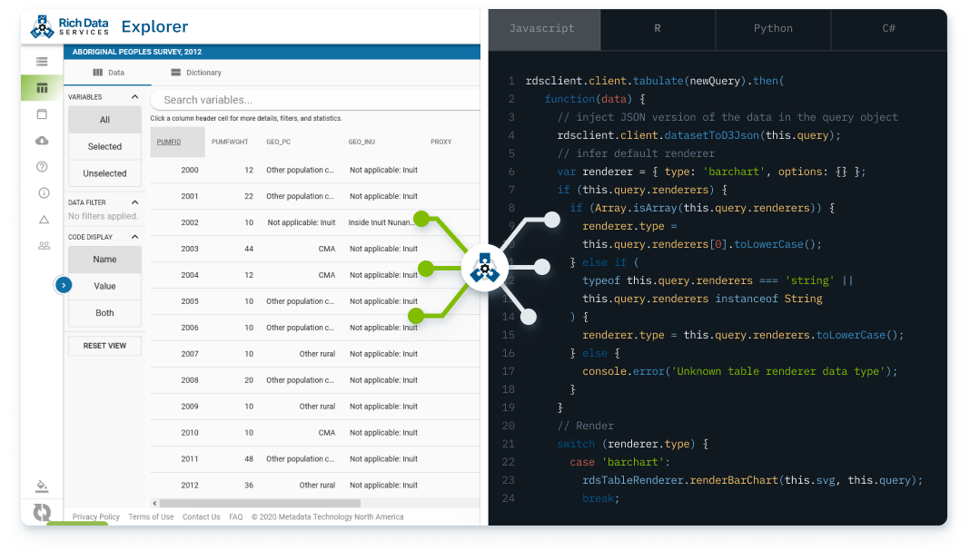
Task: Switch to the Python code tab
Action: 773,29
